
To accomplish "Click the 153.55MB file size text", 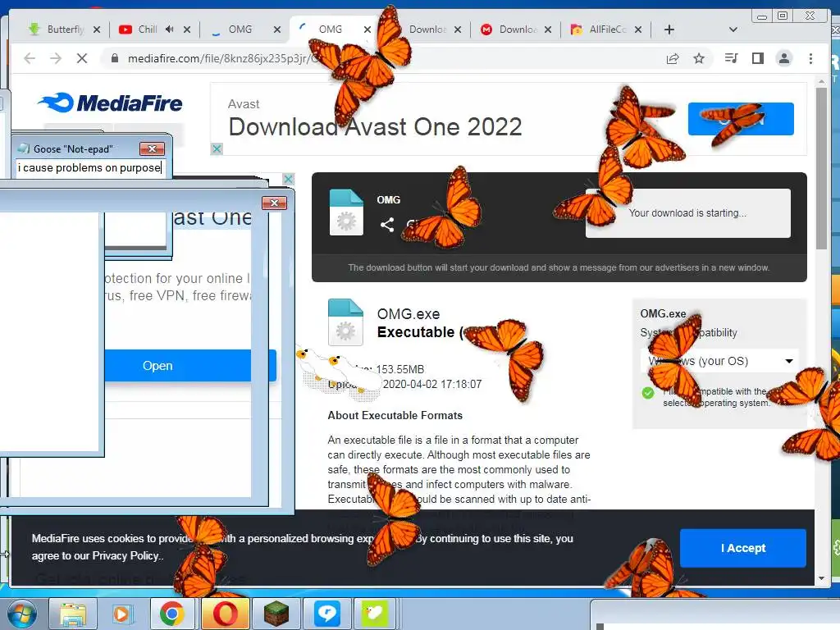I will [399, 369].
